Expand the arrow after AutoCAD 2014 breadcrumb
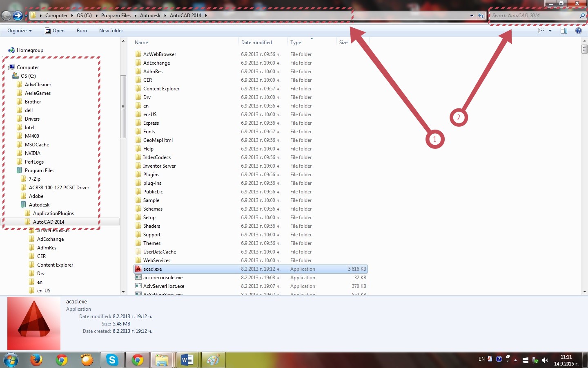 tap(206, 16)
